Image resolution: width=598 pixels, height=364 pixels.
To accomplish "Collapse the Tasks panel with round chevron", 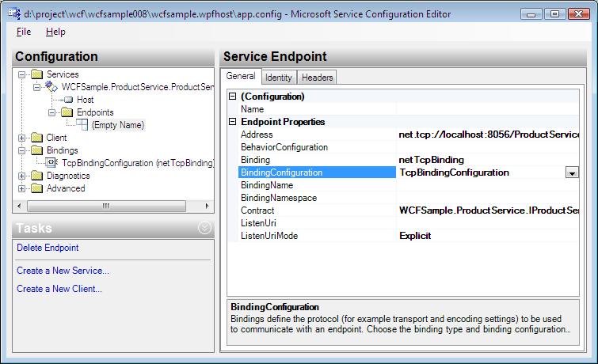I will point(204,228).
